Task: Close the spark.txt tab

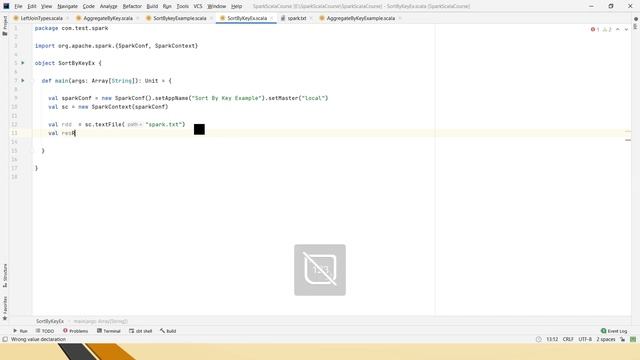Action: pos(311,18)
